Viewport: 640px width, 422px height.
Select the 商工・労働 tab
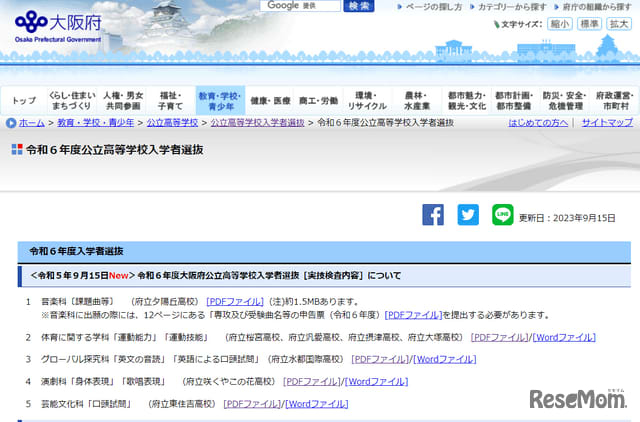click(318, 100)
